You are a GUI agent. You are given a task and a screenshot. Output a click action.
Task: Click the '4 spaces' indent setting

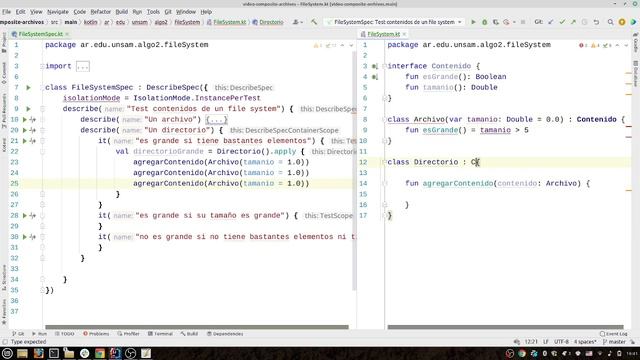[x=585, y=342]
